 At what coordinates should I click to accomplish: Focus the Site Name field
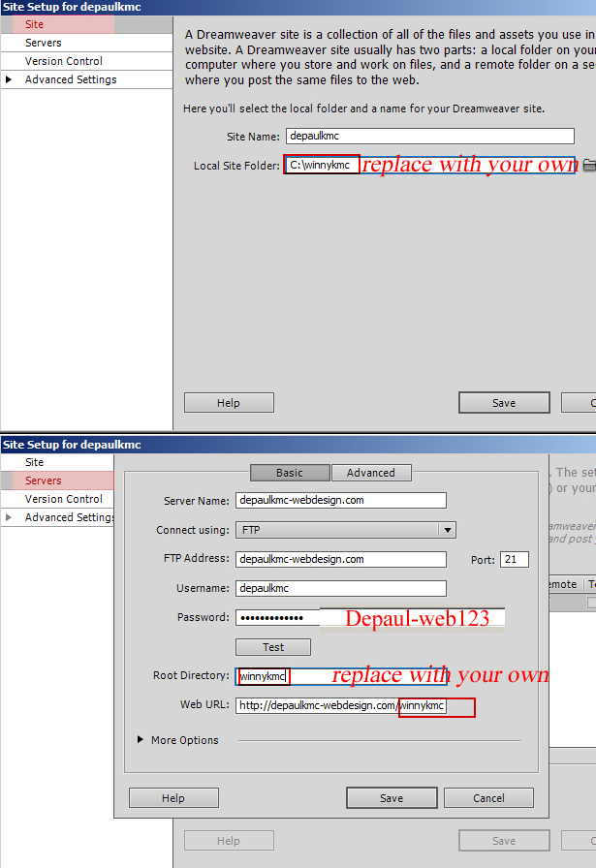430,137
